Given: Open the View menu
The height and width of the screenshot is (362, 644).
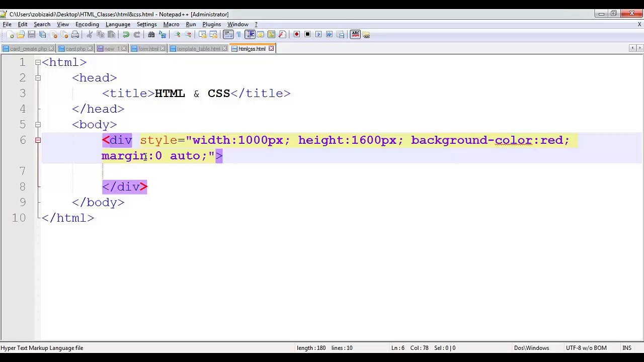Looking at the screenshot, I should tap(63, 24).
